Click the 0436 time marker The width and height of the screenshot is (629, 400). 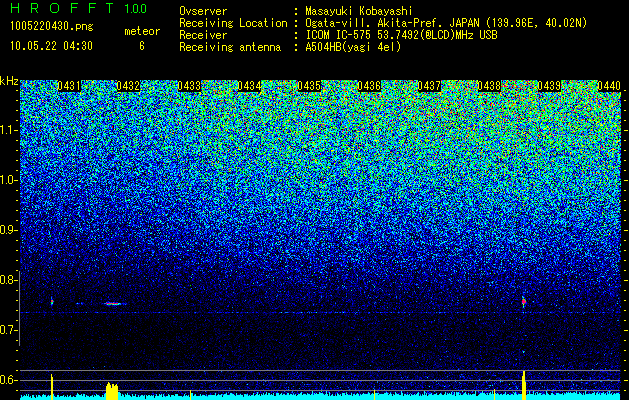point(369,86)
